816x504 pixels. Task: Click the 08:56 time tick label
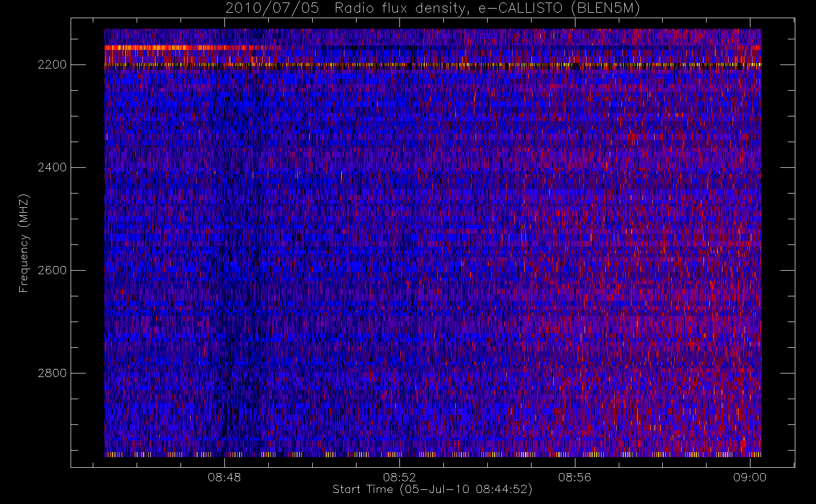(574, 477)
